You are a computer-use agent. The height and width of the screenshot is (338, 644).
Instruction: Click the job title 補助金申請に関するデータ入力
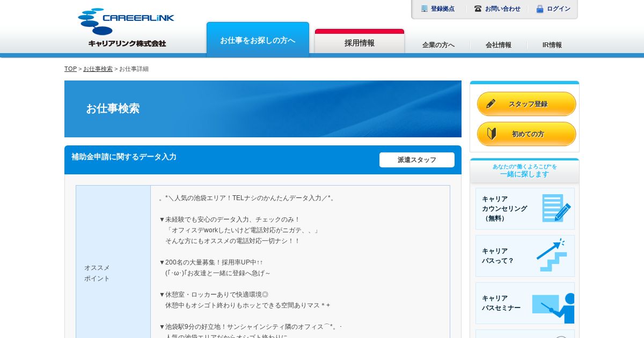(x=124, y=157)
